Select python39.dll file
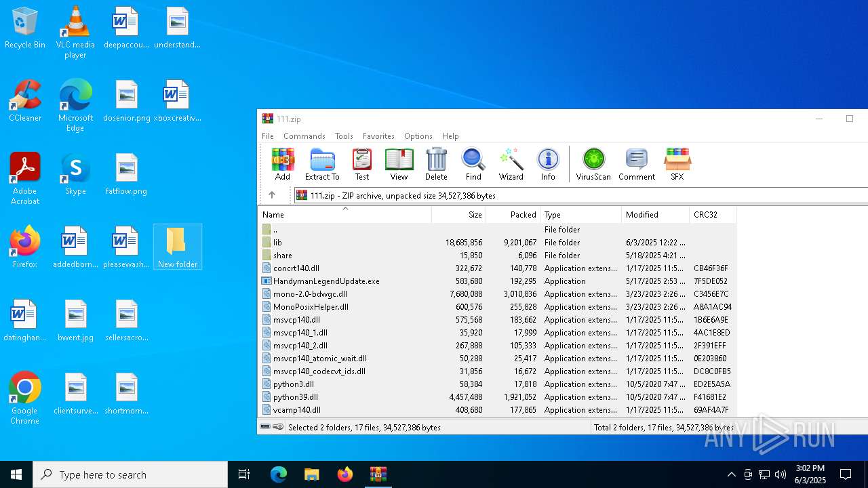This screenshot has width=868, height=488. point(497,397)
